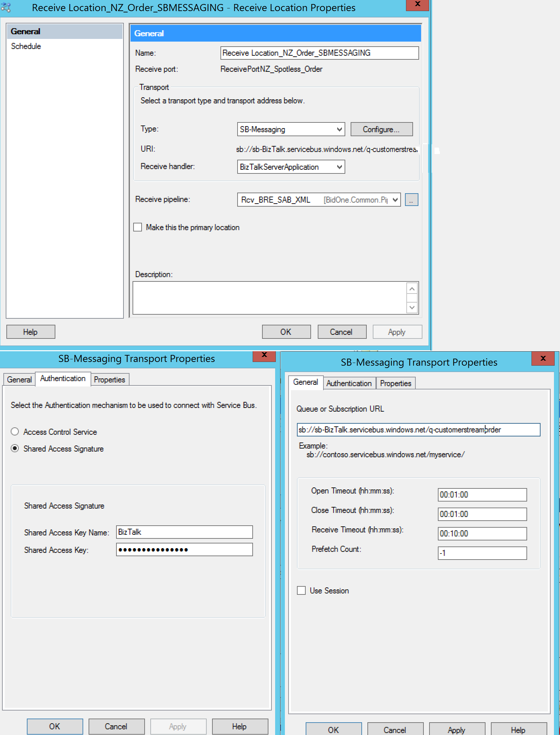Check Make this the primary location

pos(138,227)
